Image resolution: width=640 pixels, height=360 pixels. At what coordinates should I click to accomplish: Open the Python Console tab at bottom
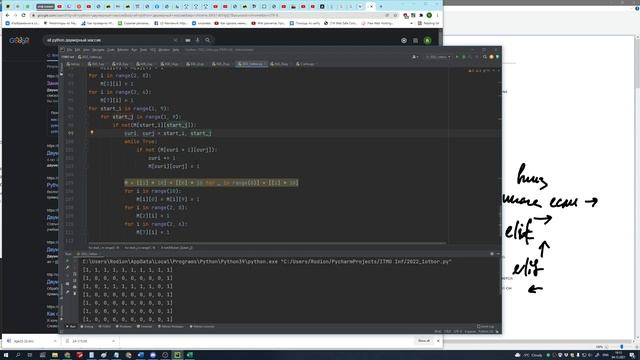pyautogui.click(x=202, y=327)
